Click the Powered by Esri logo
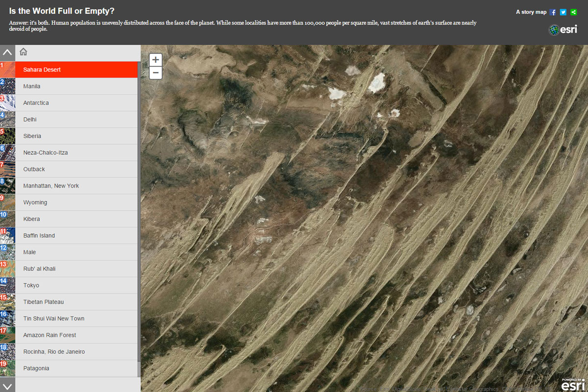Viewport: 588px width, 392px height. point(572,385)
